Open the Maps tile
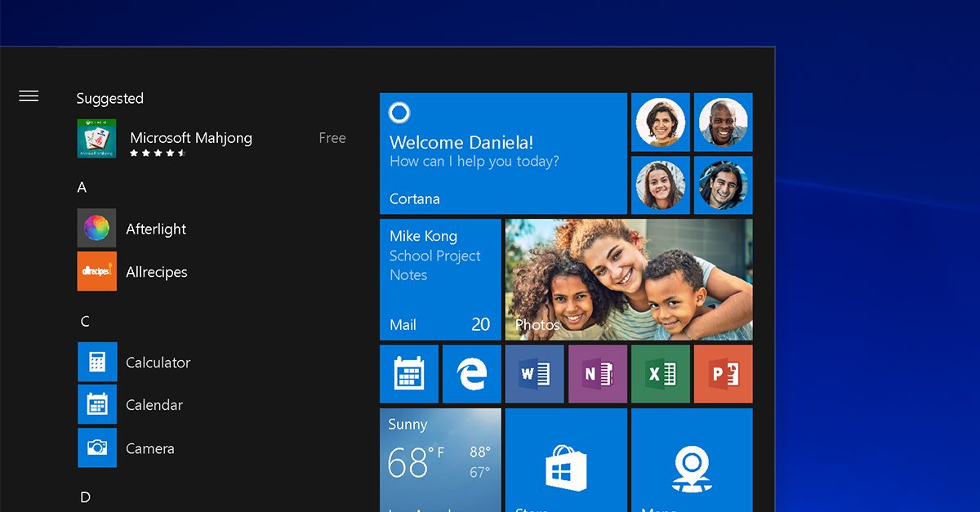 coord(692,461)
